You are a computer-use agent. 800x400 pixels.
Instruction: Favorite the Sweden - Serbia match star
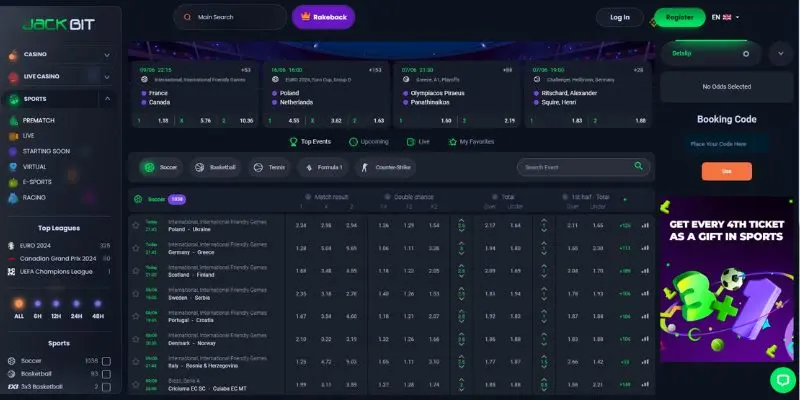(x=136, y=293)
